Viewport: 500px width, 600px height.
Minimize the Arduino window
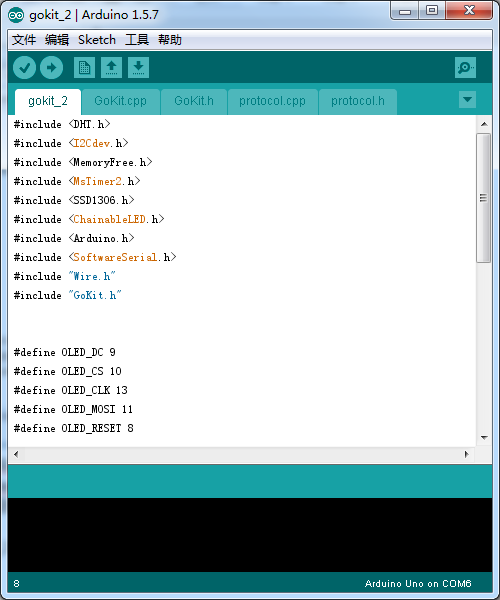tap(405, 10)
